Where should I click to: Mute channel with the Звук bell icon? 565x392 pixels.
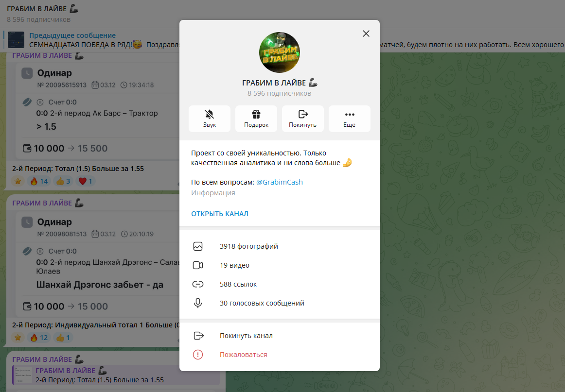(210, 119)
